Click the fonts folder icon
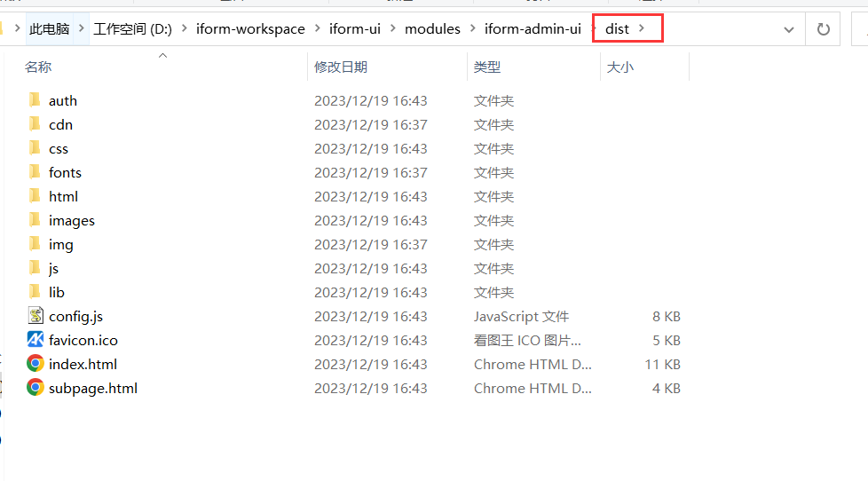 click(x=36, y=172)
